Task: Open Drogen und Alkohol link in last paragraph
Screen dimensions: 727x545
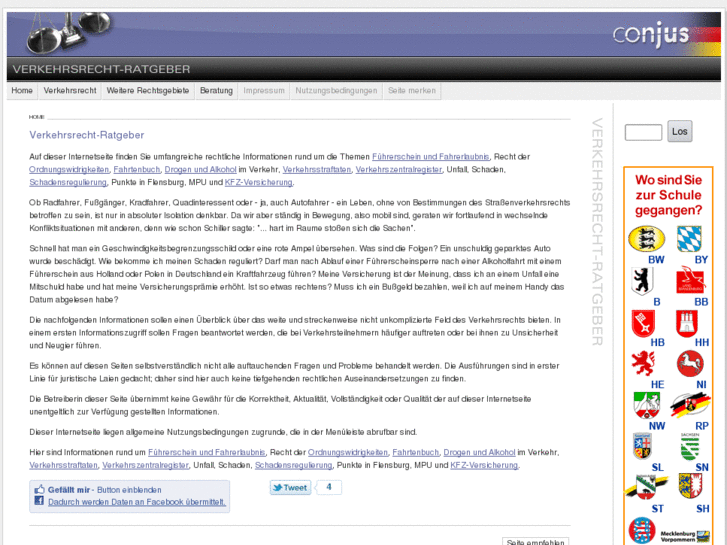Action: point(479,452)
